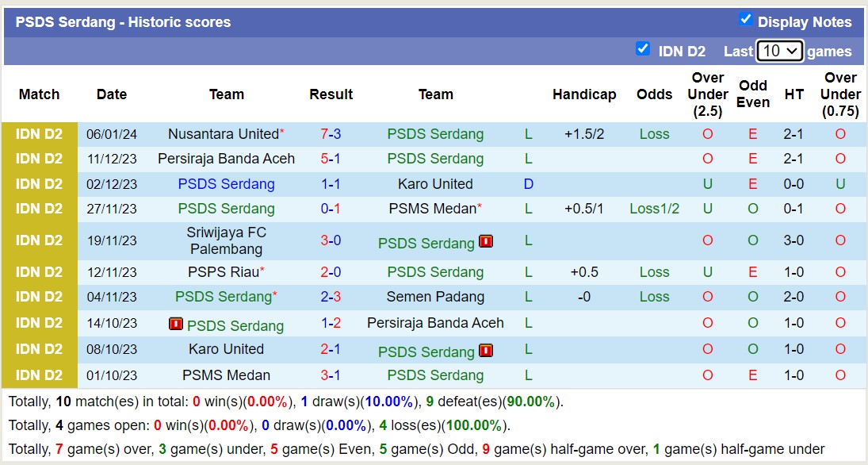The image size is (868, 465).
Task: Open the Last games count dropdown
Action: pyautogui.click(x=780, y=50)
